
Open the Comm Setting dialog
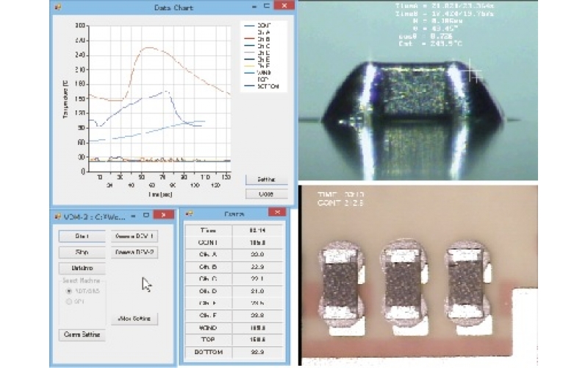coord(81,335)
